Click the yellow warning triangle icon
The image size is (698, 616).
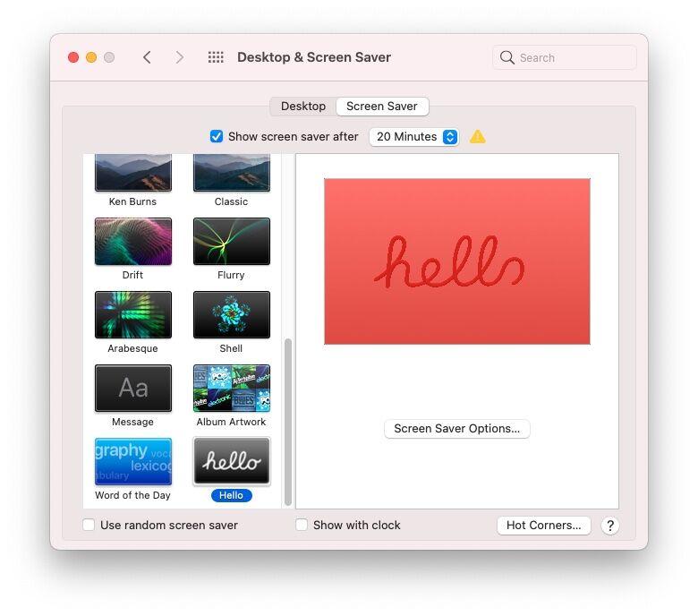click(x=478, y=137)
